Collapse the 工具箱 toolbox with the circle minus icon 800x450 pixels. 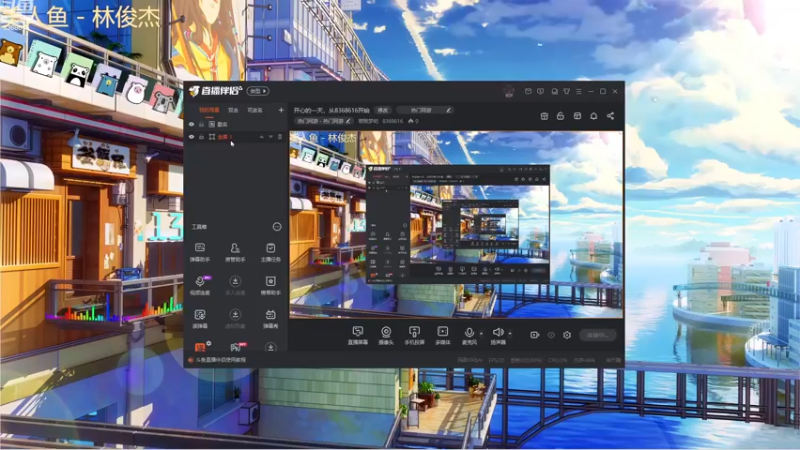277,227
